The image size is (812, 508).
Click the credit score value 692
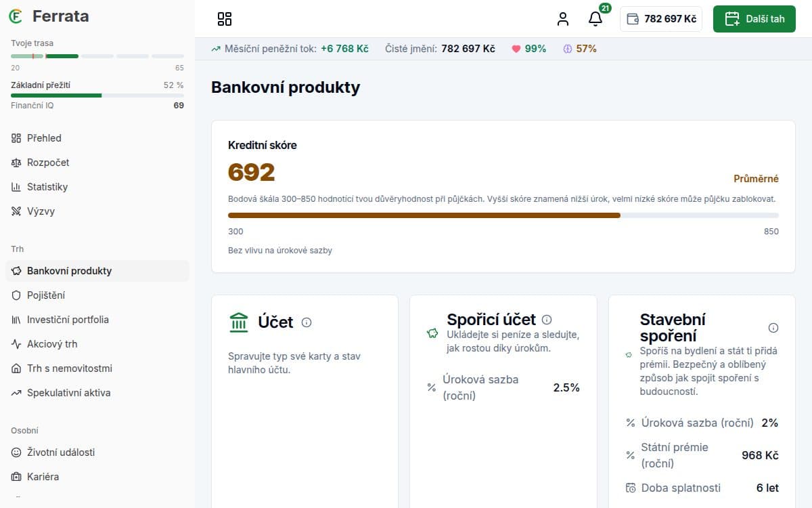click(252, 173)
